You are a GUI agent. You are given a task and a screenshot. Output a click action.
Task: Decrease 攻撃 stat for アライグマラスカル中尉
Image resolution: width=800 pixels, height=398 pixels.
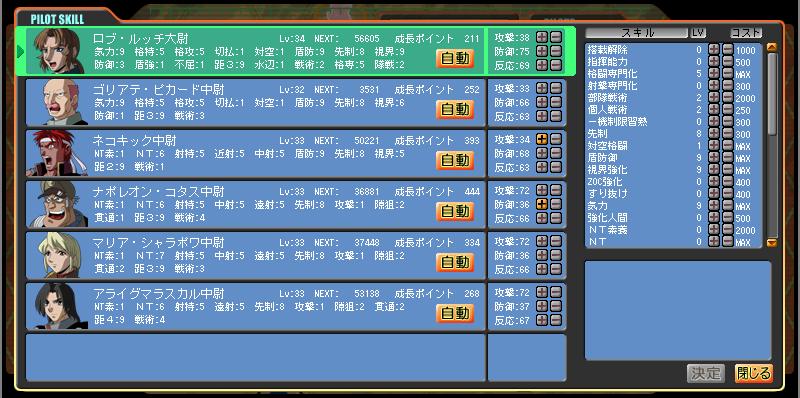click(x=555, y=292)
